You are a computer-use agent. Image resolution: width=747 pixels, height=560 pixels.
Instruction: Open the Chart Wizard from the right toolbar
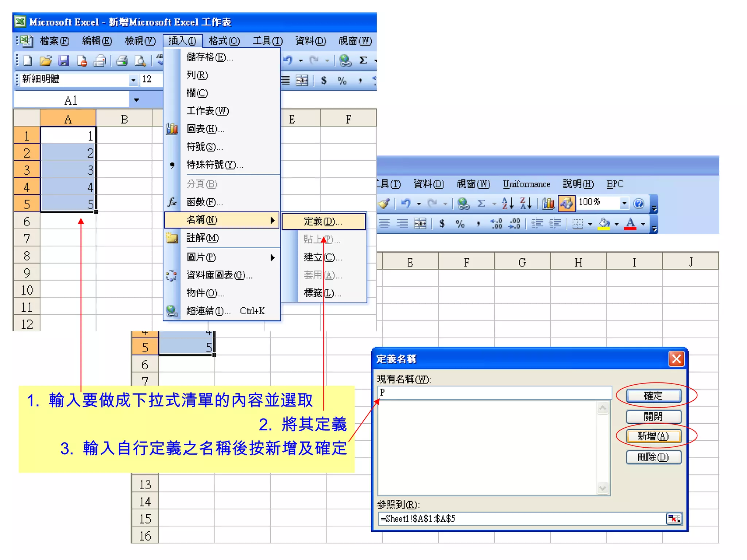pyautogui.click(x=548, y=203)
